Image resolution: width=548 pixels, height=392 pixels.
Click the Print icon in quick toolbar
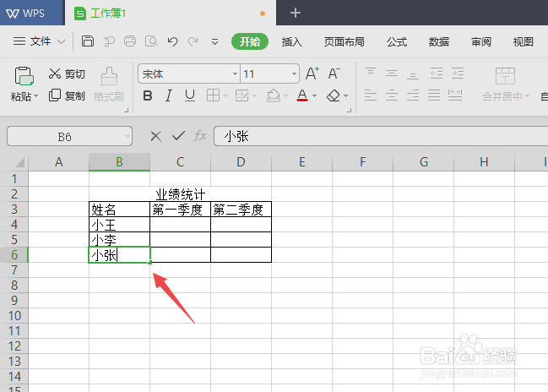point(130,41)
